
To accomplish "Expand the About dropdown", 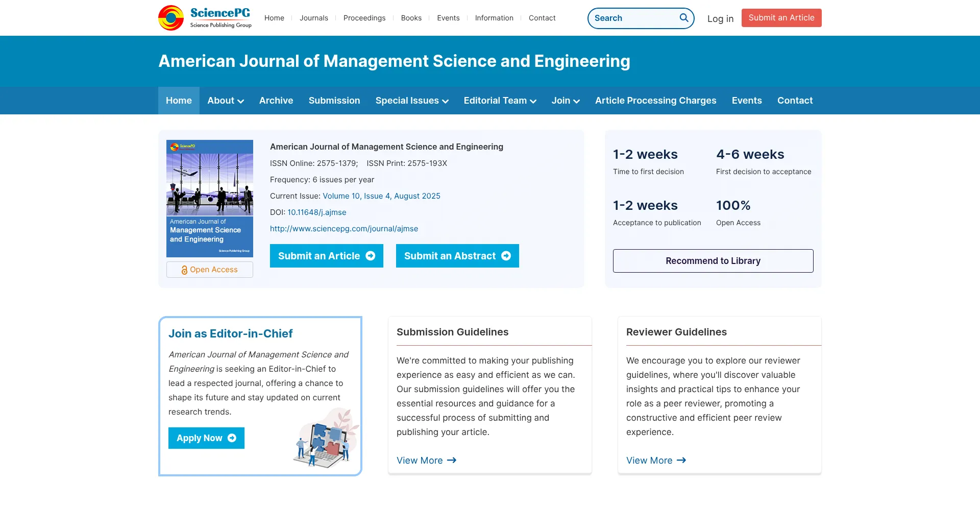I will click(x=226, y=101).
